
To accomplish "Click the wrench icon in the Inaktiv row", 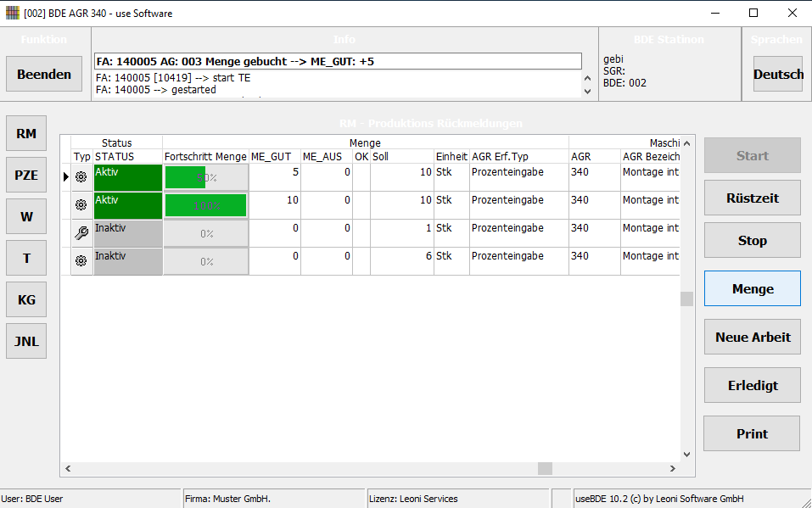I will tap(81, 233).
